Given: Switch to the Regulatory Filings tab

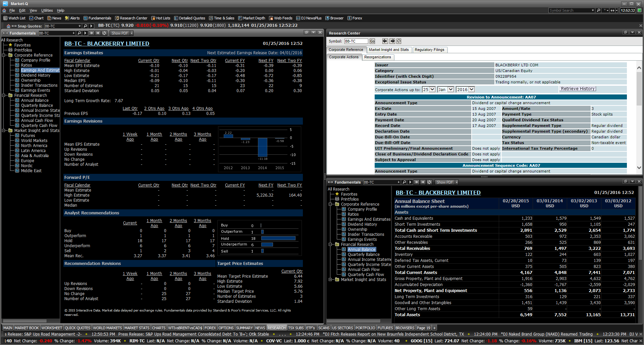Looking at the screenshot, I should click(430, 50).
